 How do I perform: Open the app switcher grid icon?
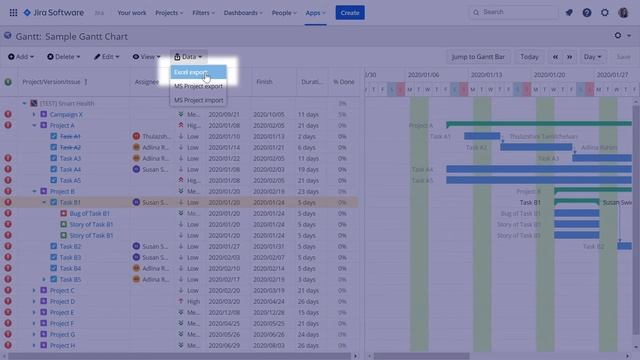pos(13,13)
